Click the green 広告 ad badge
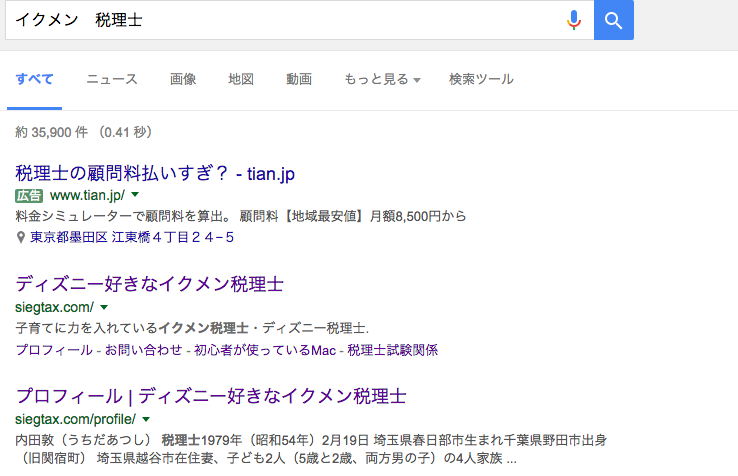Viewport: 738px width, 476px height. (x=29, y=195)
